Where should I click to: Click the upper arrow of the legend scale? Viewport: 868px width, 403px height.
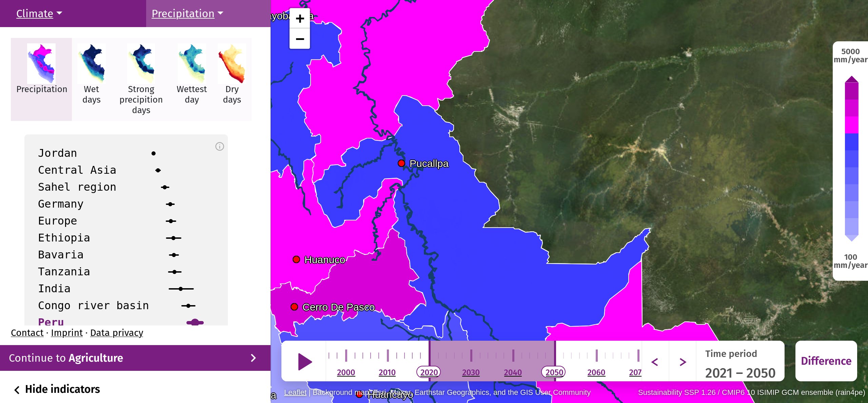(851, 79)
